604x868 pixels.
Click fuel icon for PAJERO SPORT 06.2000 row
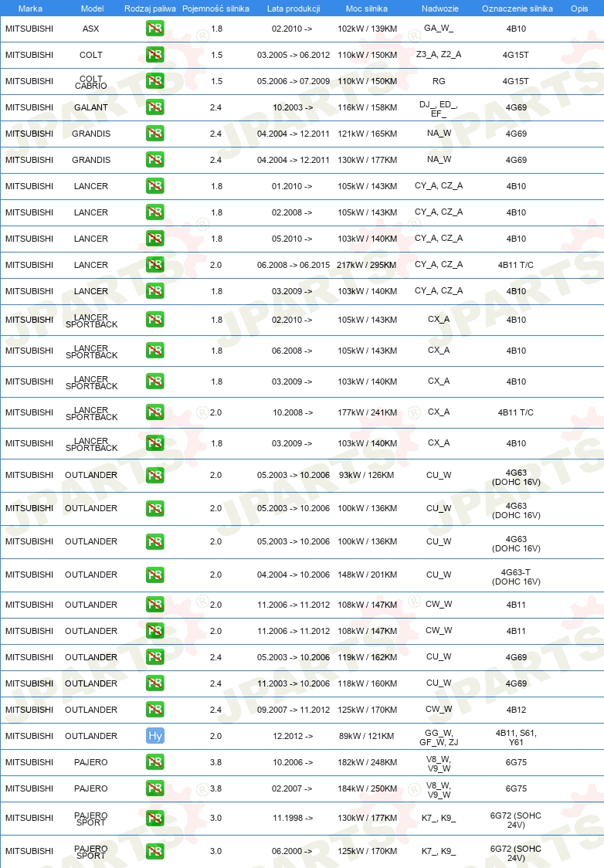155,851
